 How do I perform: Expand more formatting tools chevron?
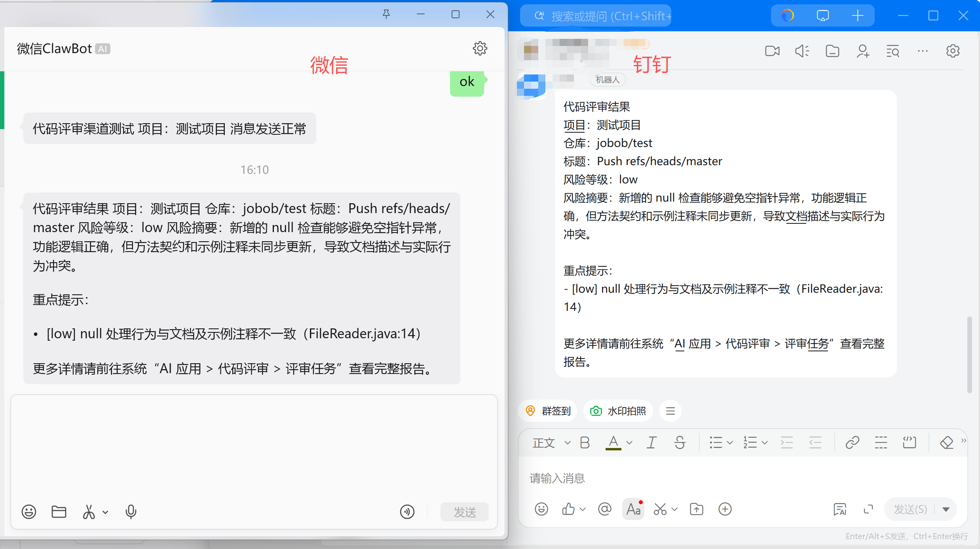click(x=964, y=440)
